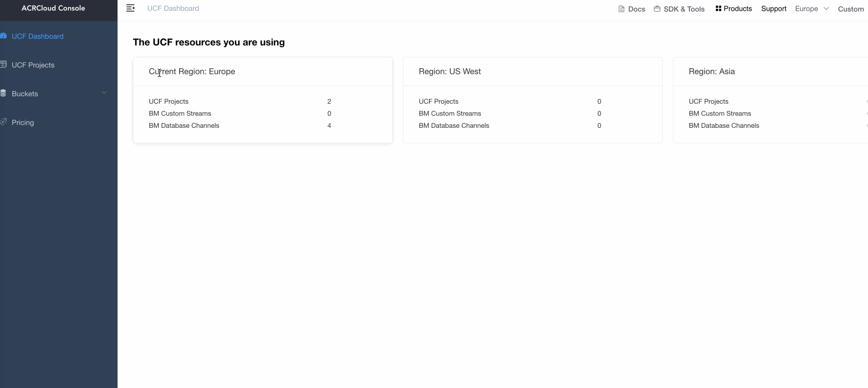
Task: Click the UCF Projects sidebar icon
Action: pos(3,65)
